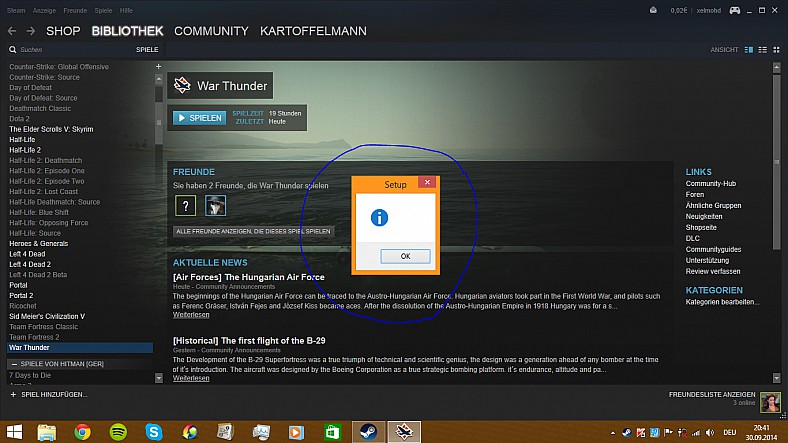Click the user avatar at bottom right
788x443 pixels.
tap(770, 402)
